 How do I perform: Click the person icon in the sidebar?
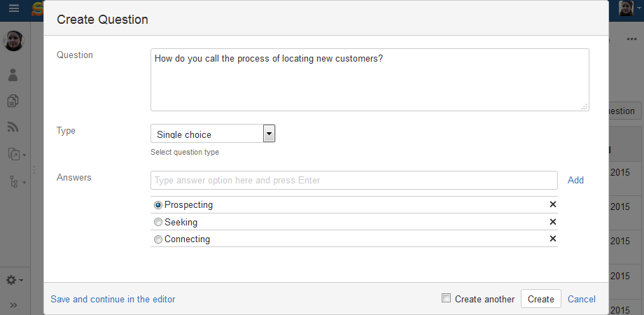[13, 74]
